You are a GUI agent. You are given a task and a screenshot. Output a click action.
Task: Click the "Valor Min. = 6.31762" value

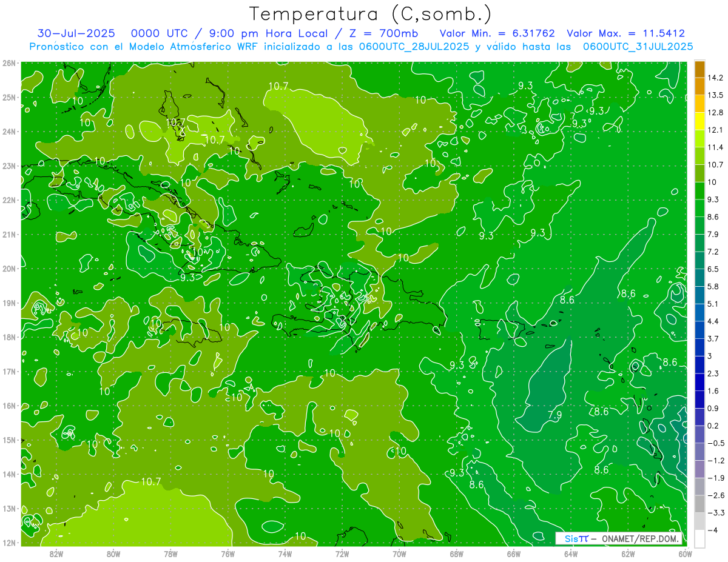(498, 33)
